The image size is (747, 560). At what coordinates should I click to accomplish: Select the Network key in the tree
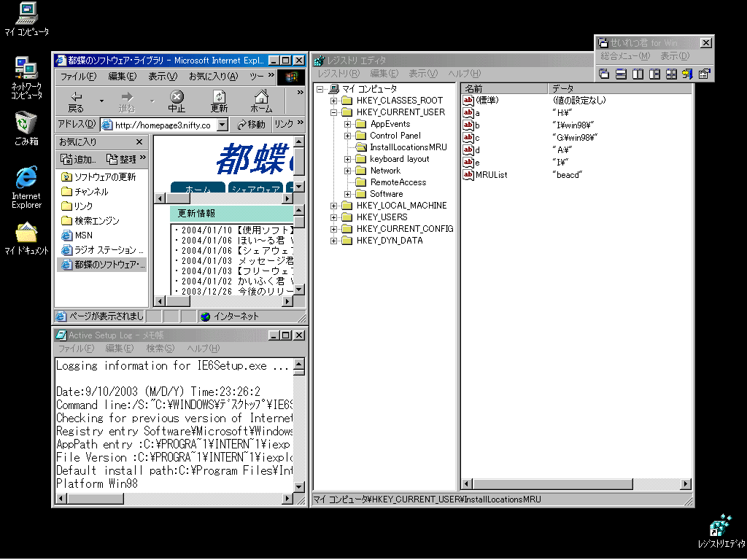pyautogui.click(x=385, y=171)
